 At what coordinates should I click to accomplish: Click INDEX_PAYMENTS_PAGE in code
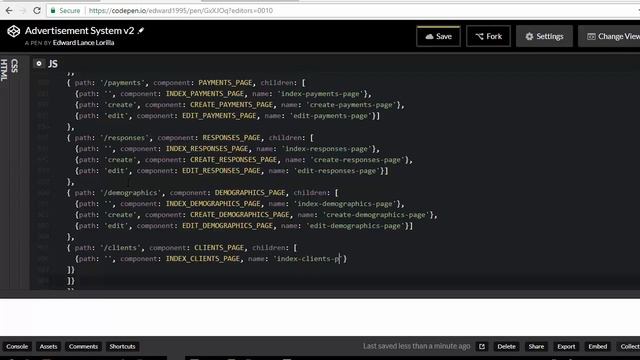(204, 94)
